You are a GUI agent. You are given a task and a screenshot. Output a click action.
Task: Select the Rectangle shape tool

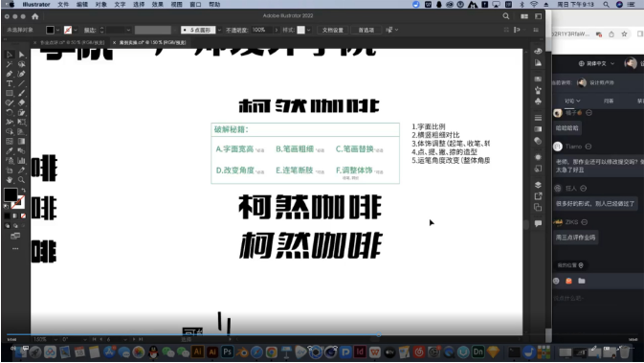pos(9,93)
